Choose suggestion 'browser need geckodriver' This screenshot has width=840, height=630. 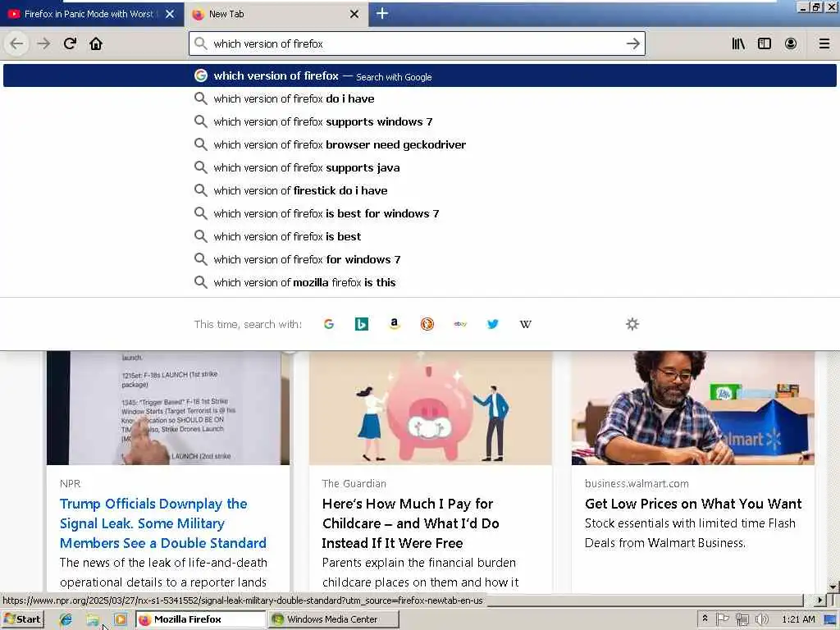click(419, 144)
